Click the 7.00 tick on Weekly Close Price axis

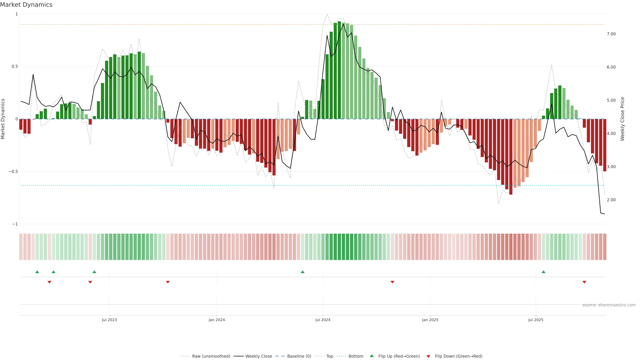[x=611, y=34]
